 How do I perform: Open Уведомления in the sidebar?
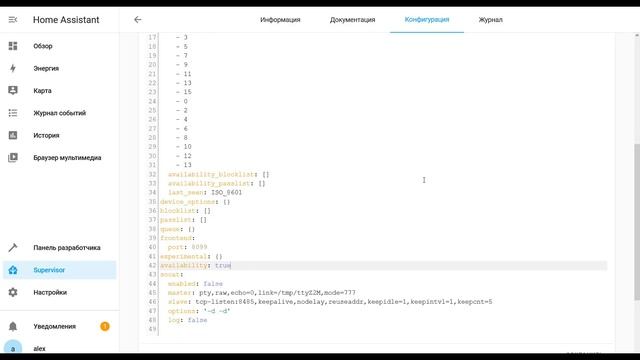pos(55,326)
